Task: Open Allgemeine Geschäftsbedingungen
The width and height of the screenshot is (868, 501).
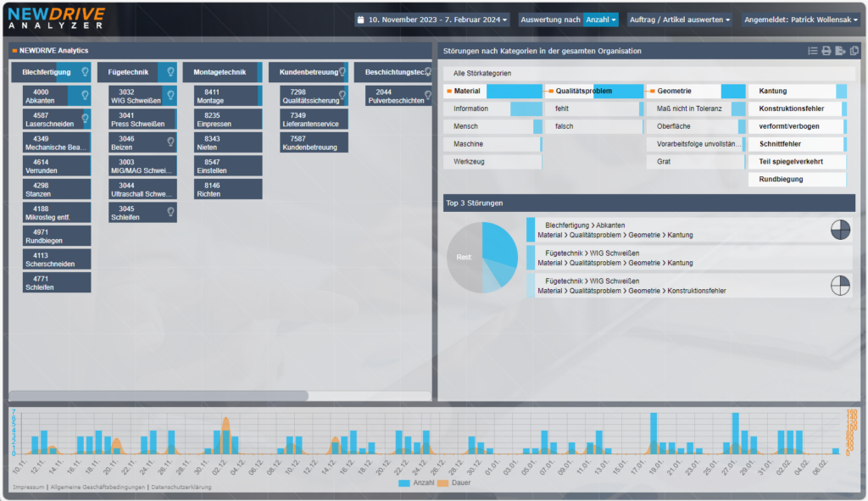Action: 98,487
